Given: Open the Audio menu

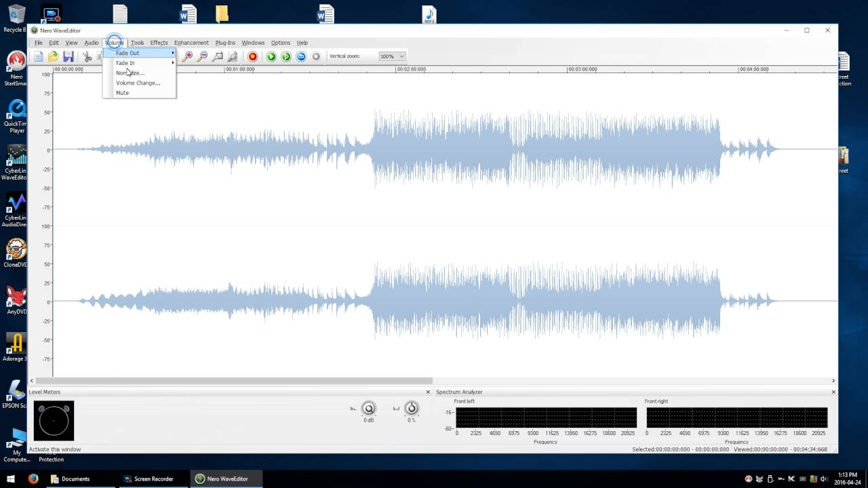Looking at the screenshot, I should point(92,43).
